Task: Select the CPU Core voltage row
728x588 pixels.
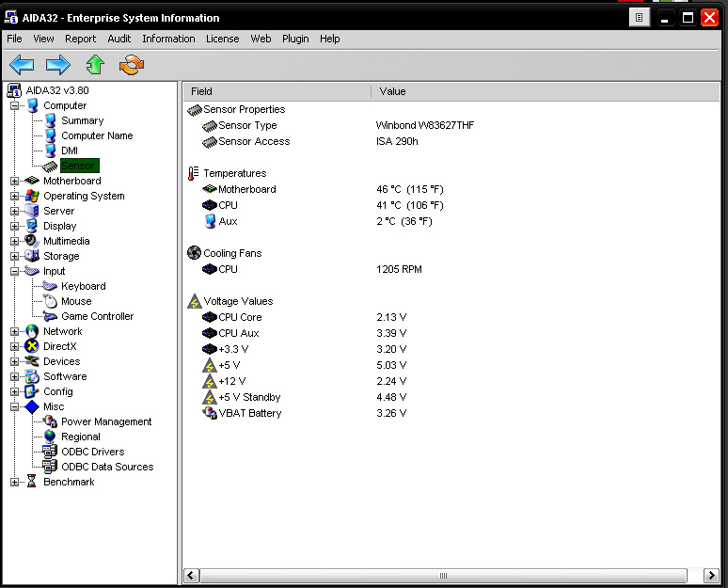Action: (x=240, y=317)
